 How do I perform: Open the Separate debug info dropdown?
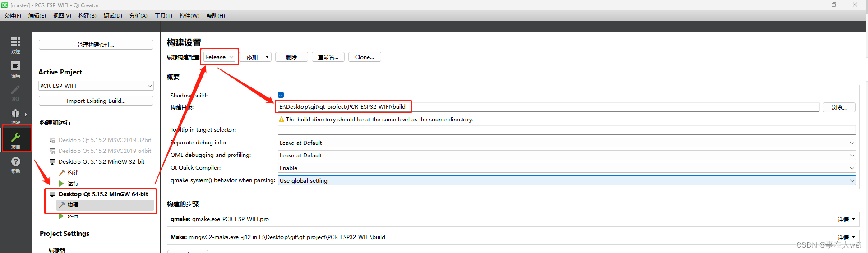coord(567,143)
